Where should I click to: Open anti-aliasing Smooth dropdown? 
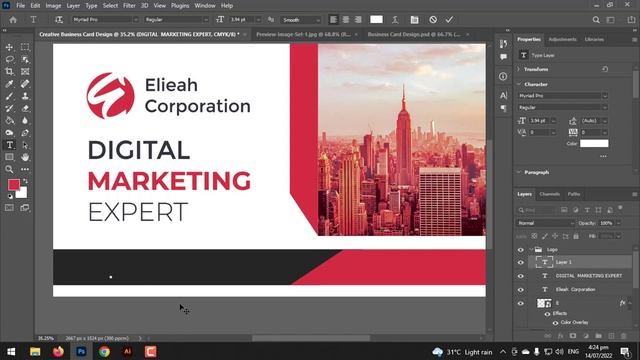(300, 20)
